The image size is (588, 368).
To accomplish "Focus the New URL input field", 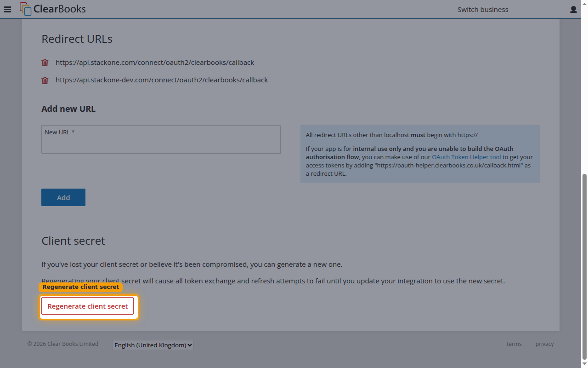I will [161, 139].
